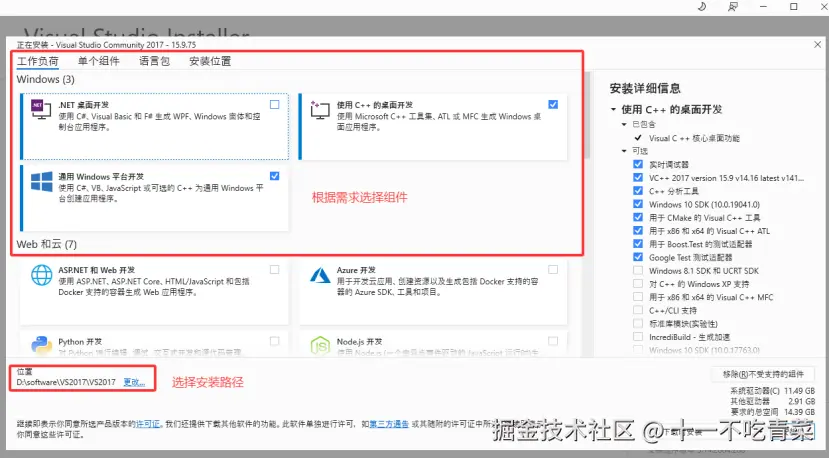Uncheck the 实时调试器 option
The width and height of the screenshot is (829, 459).
click(x=638, y=164)
